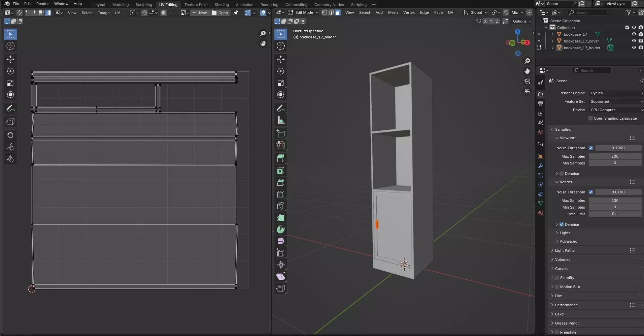Click the New image button
The height and width of the screenshot is (336, 644).
coord(200,13)
